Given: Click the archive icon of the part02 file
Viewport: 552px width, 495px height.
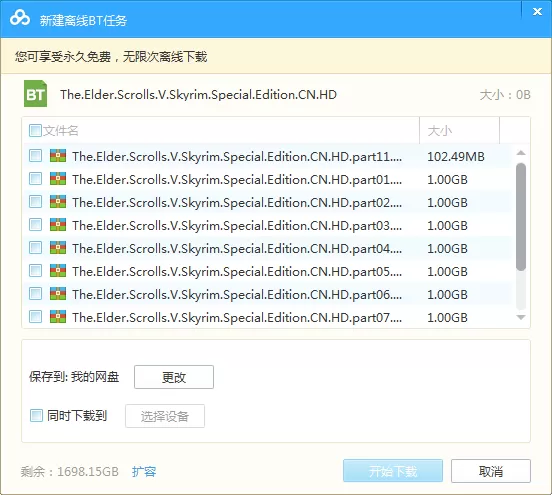Looking at the screenshot, I should (x=58, y=202).
